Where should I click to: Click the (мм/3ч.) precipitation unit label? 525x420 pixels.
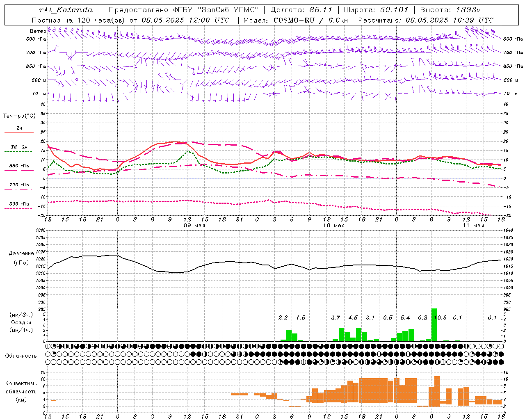pos(21,315)
